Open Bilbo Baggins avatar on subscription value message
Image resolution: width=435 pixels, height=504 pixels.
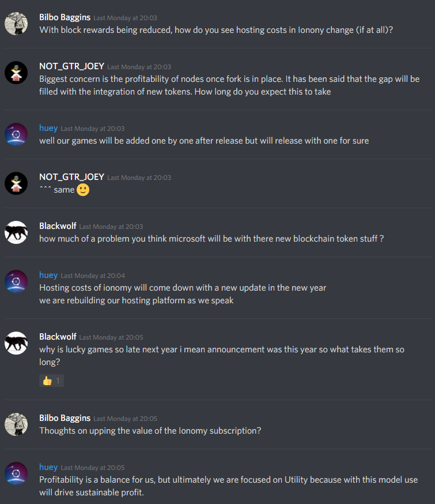[x=16, y=424]
